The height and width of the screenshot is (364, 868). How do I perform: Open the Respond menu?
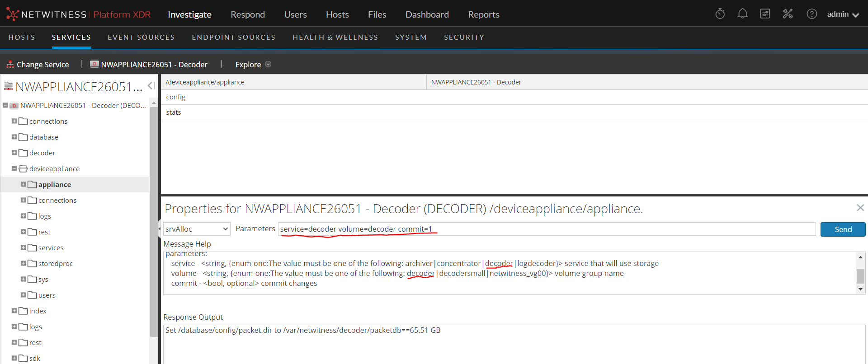248,14
